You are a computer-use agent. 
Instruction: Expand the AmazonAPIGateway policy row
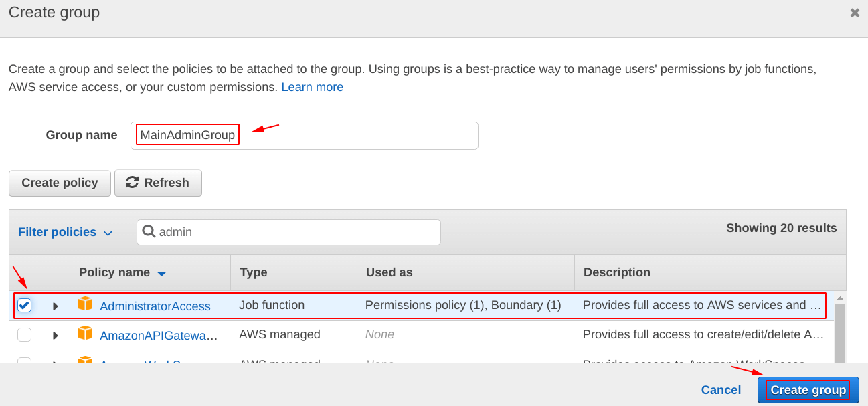tap(56, 335)
